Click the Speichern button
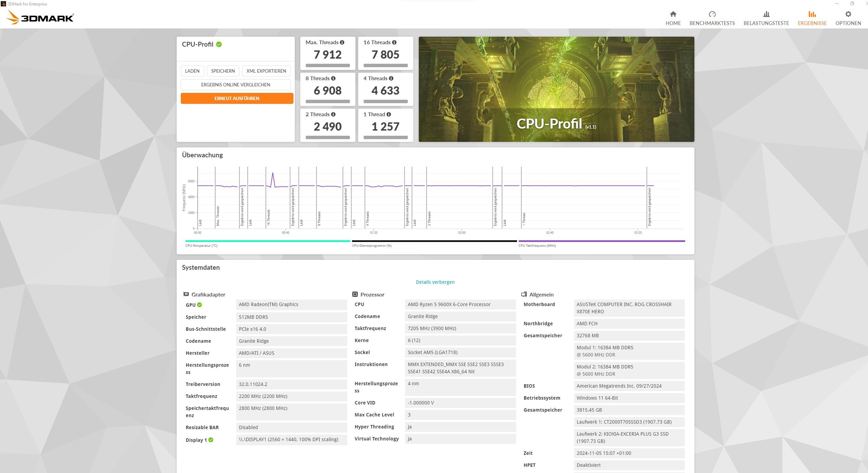The image size is (868, 473). 223,71
